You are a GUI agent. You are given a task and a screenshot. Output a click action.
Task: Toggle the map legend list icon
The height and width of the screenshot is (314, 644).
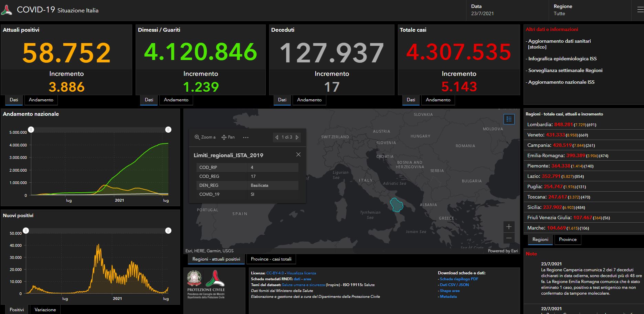509,119
